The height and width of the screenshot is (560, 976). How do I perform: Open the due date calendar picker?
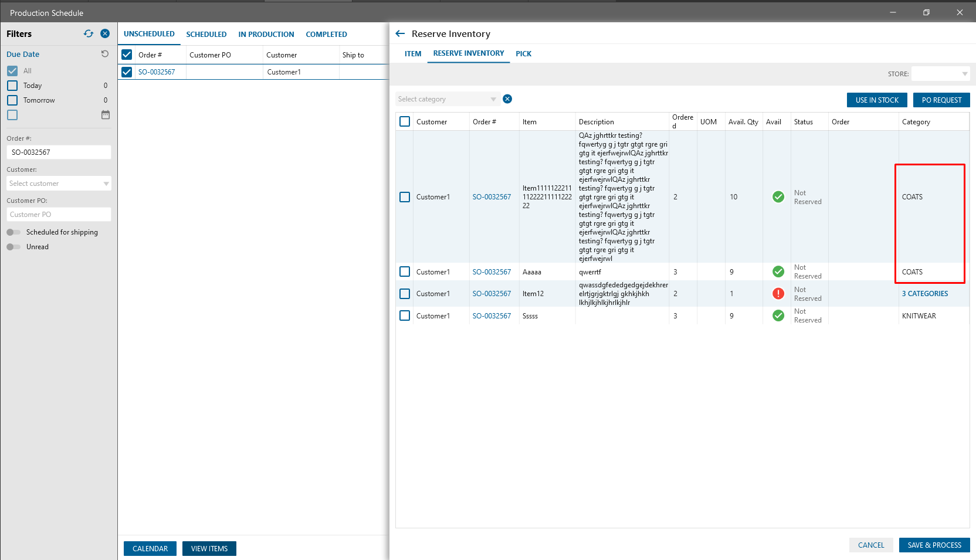[x=106, y=115]
